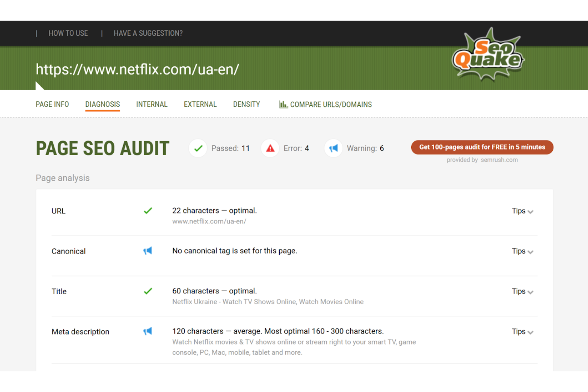Viewport: 588px width, 392px height.
Task: Click the Canonical row label
Action: pos(69,251)
